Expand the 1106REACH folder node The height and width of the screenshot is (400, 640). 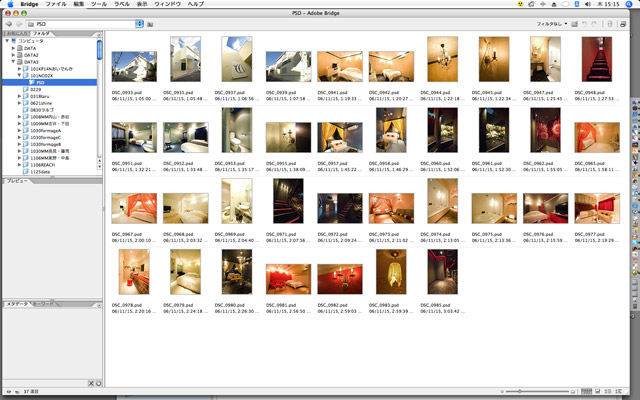[x=19, y=165]
